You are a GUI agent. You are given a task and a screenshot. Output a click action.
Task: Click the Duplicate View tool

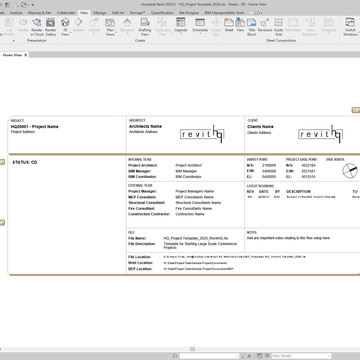[x=162, y=27]
